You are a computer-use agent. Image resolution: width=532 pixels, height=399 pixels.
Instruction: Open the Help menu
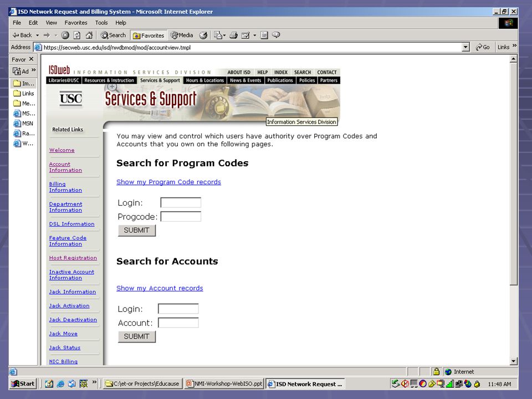pos(120,23)
